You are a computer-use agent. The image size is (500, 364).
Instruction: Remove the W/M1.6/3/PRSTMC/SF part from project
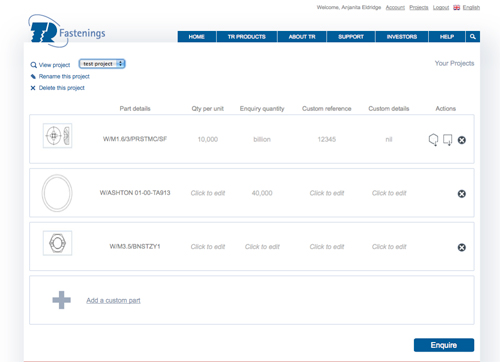click(x=462, y=140)
